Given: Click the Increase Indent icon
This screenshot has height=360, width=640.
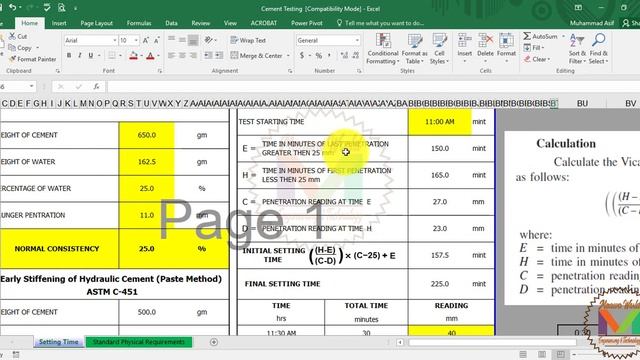Looking at the screenshot, I should pos(219,56).
